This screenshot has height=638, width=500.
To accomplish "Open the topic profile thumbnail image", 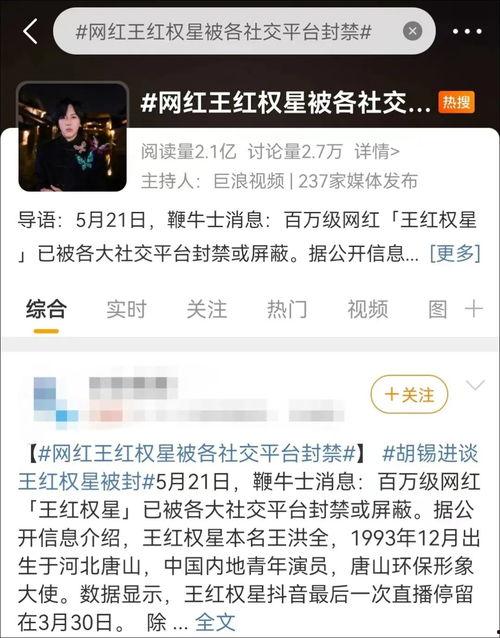I will (72, 137).
